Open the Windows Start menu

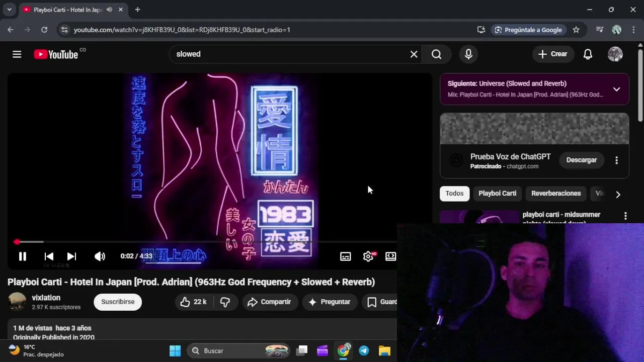(x=175, y=351)
